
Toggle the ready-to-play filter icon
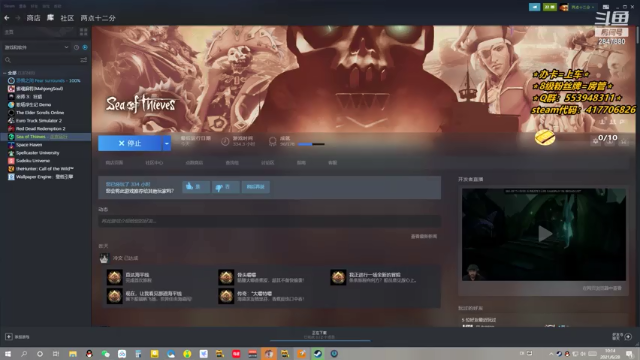(x=85, y=47)
